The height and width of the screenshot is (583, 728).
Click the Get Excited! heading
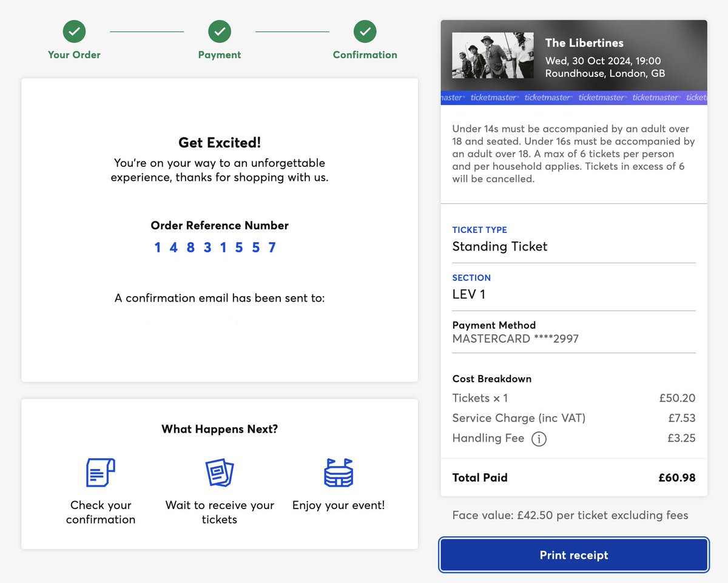(x=220, y=143)
